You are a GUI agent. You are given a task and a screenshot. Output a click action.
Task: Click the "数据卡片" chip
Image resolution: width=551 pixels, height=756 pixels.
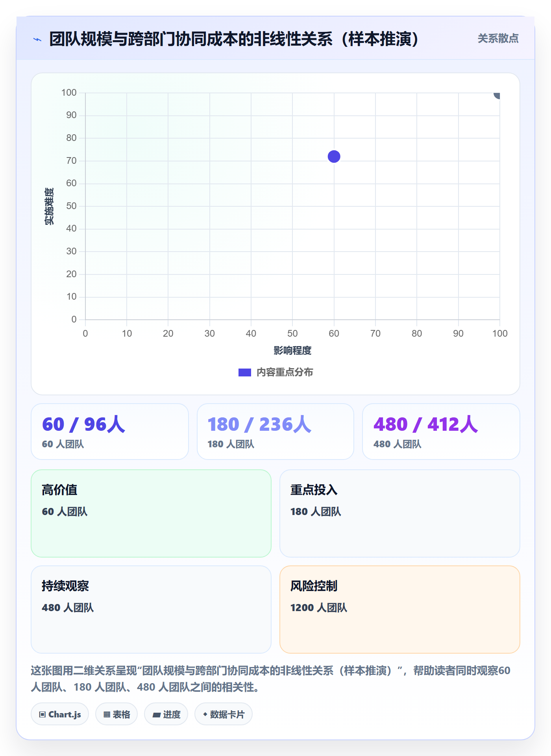[x=224, y=714]
